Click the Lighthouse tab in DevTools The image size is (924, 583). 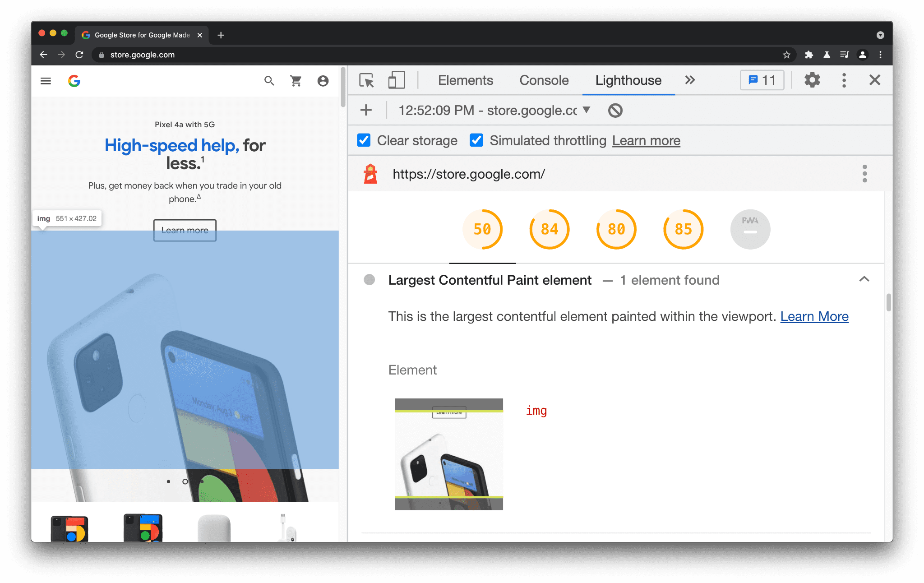click(x=628, y=80)
